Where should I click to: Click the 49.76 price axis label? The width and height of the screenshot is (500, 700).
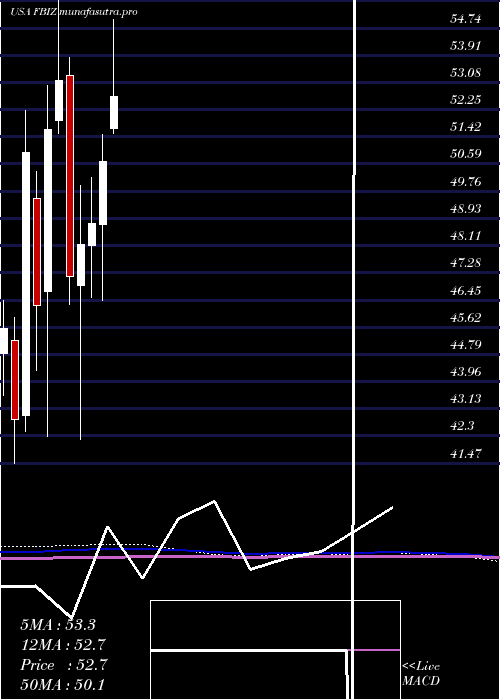coord(466,182)
